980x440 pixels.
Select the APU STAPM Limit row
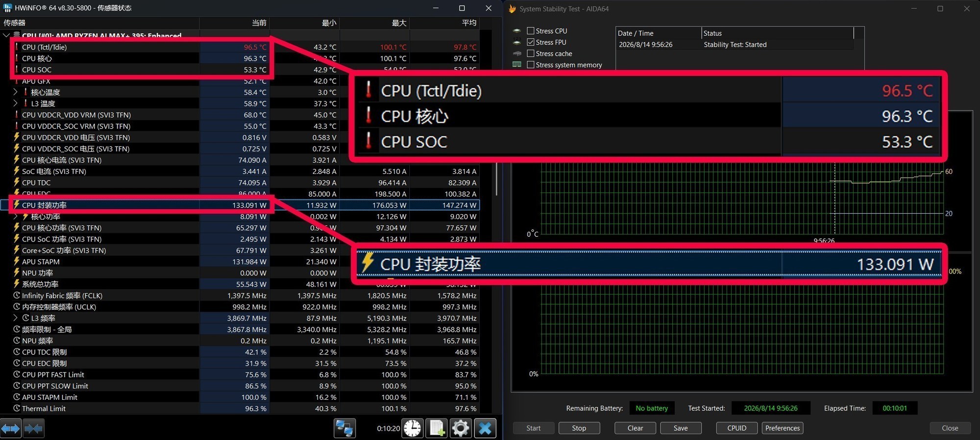point(240,397)
